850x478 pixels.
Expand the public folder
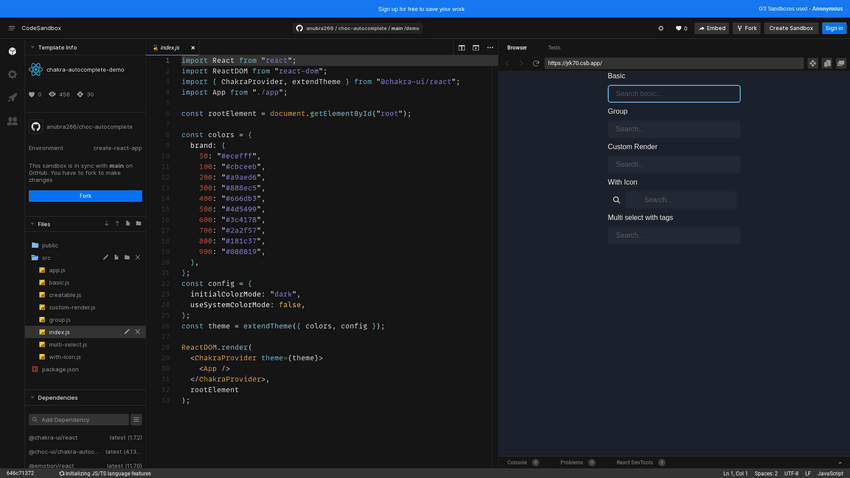coord(49,245)
